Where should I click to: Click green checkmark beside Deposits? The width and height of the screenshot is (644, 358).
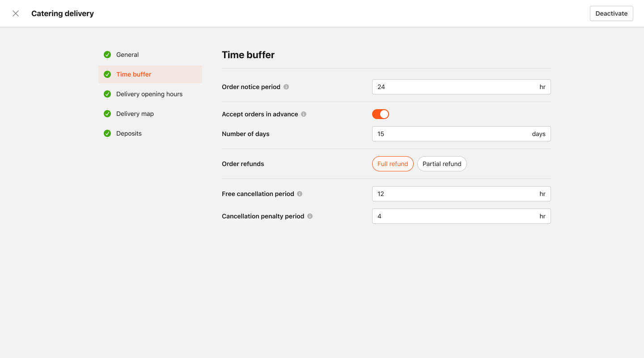(x=107, y=133)
